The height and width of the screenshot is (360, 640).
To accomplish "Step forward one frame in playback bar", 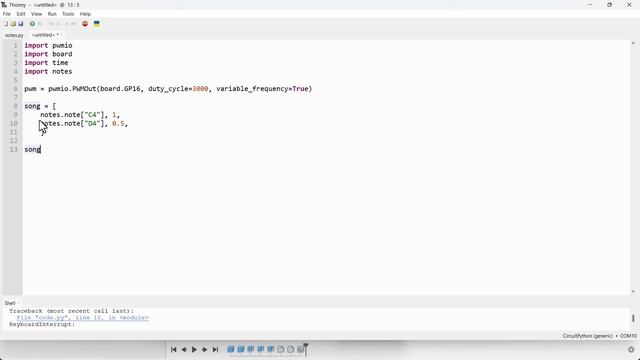I will point(204,349).
